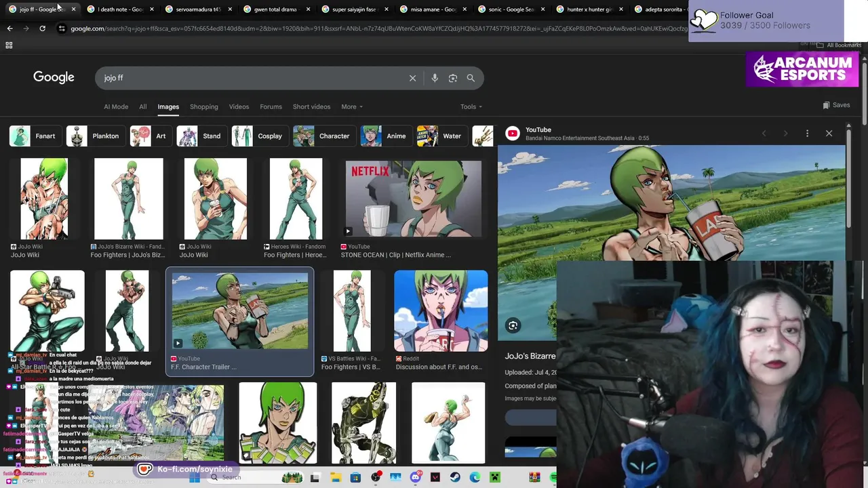Open the VS Battles Wiki Foo Fighters thumbnail

pyautogui.click(x=352, y=311)
